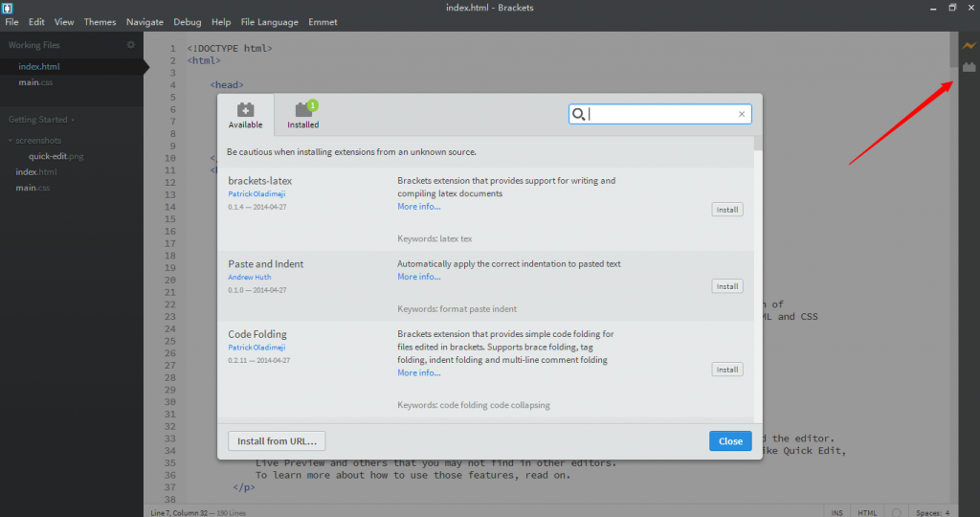Open index.html in project tree
The height and width of the screenshot is (517, 980).
point(35,172)
